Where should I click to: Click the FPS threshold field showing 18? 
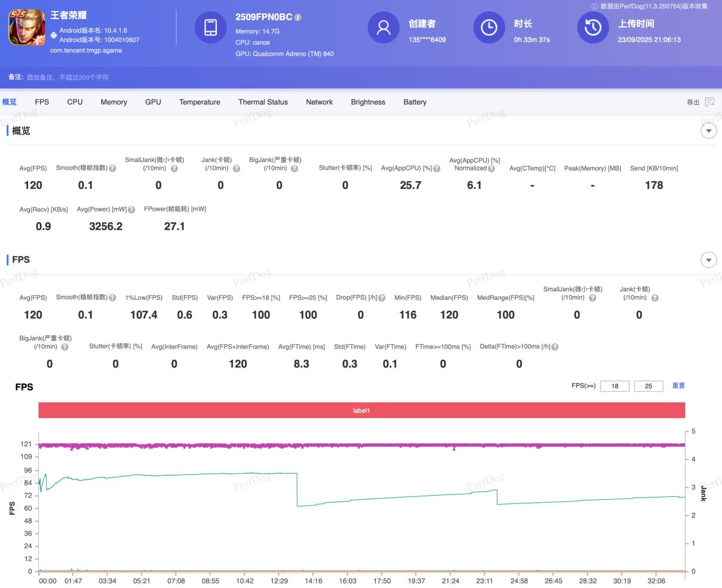click(615, 386)
